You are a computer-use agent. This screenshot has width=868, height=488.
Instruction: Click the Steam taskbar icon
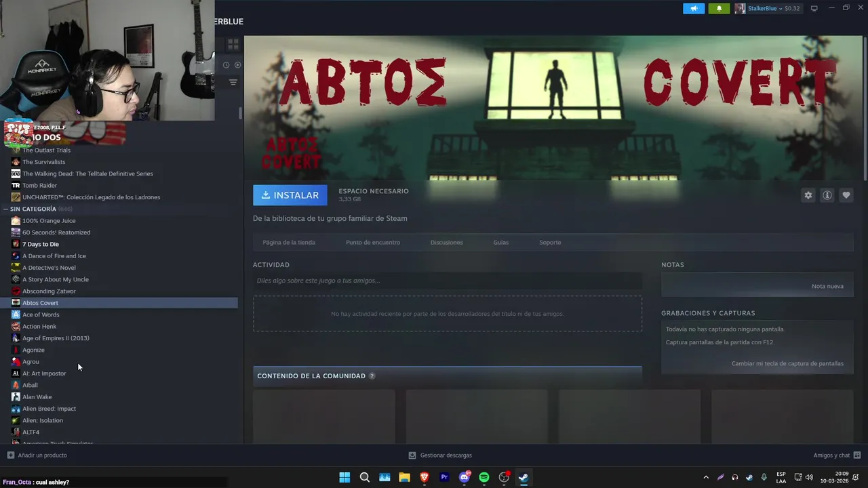(524, 477)
